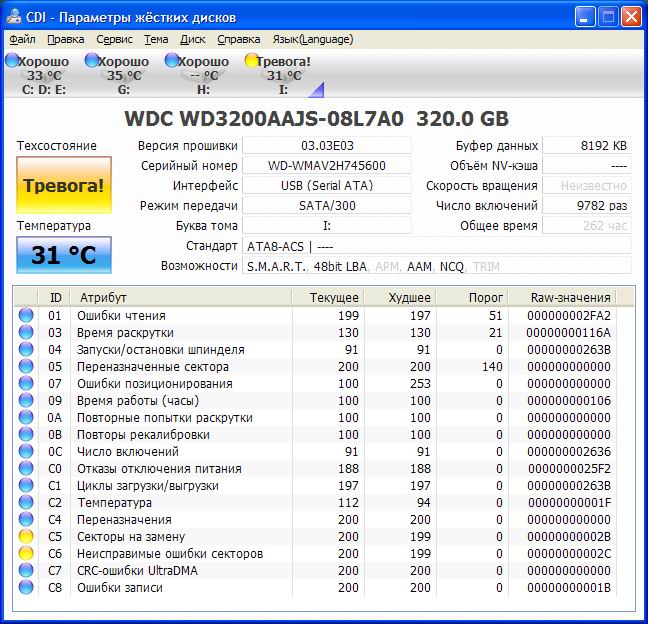Click raw value 00000000002C

click(x=569, y=554)
